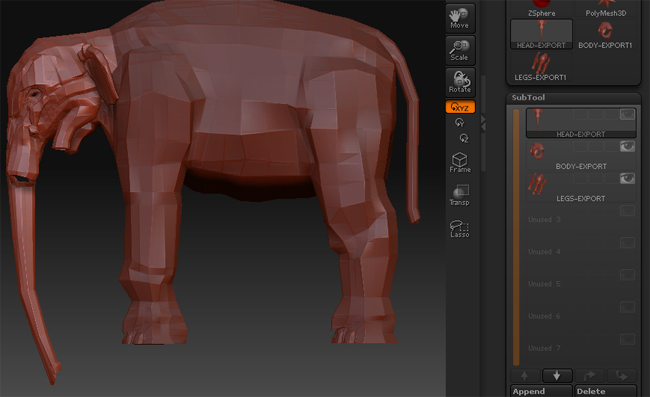650x397 pixels.
Task: Toggle eye icon of Unused 4 slot
Action: [627, 243]
